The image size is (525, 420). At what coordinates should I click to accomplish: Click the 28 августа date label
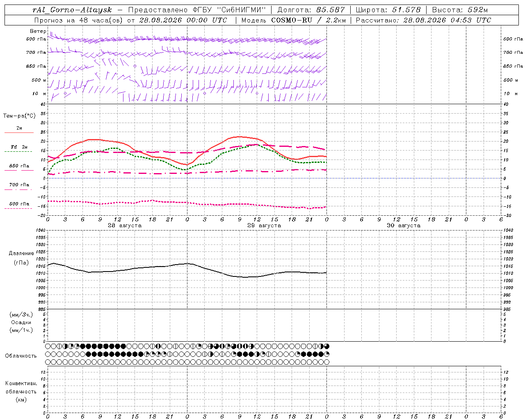125,226
